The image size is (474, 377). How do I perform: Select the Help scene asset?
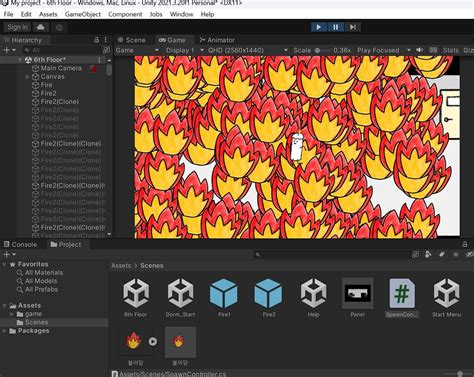point(313,298)
